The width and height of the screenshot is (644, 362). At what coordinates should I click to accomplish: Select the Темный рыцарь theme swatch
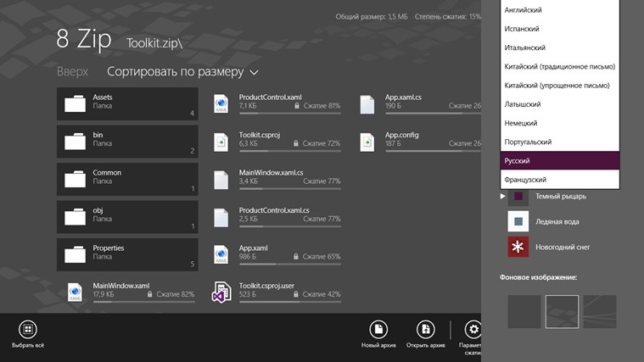coord(518,197)
